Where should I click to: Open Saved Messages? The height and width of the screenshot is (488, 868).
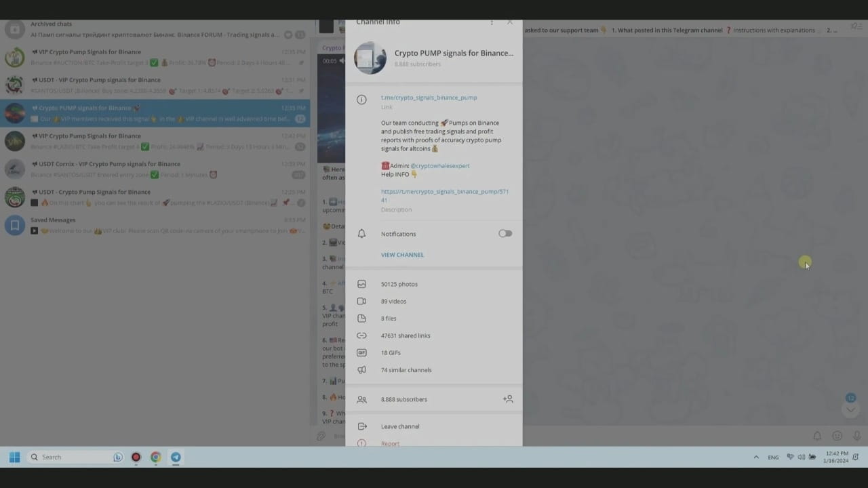click(x=155, y=225)
